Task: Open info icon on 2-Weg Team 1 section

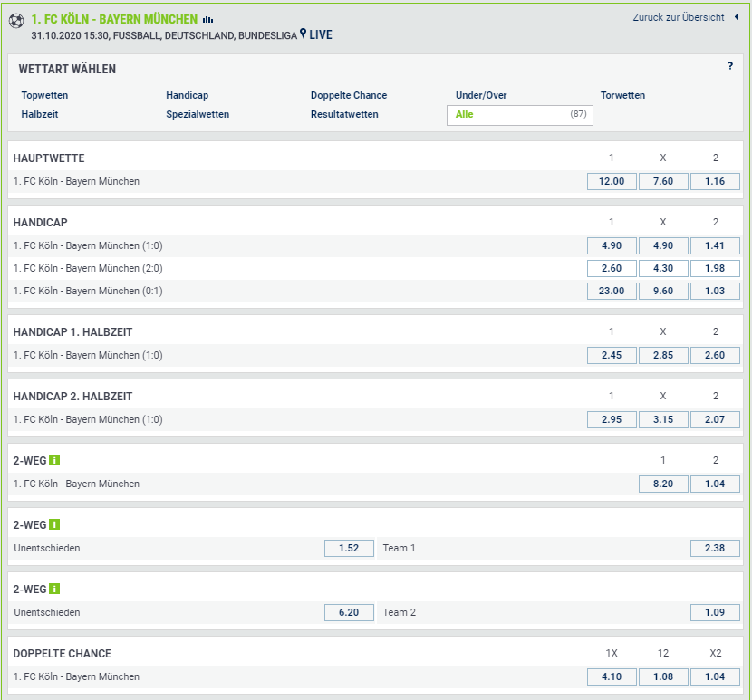Action: click(x=54, y=524)
